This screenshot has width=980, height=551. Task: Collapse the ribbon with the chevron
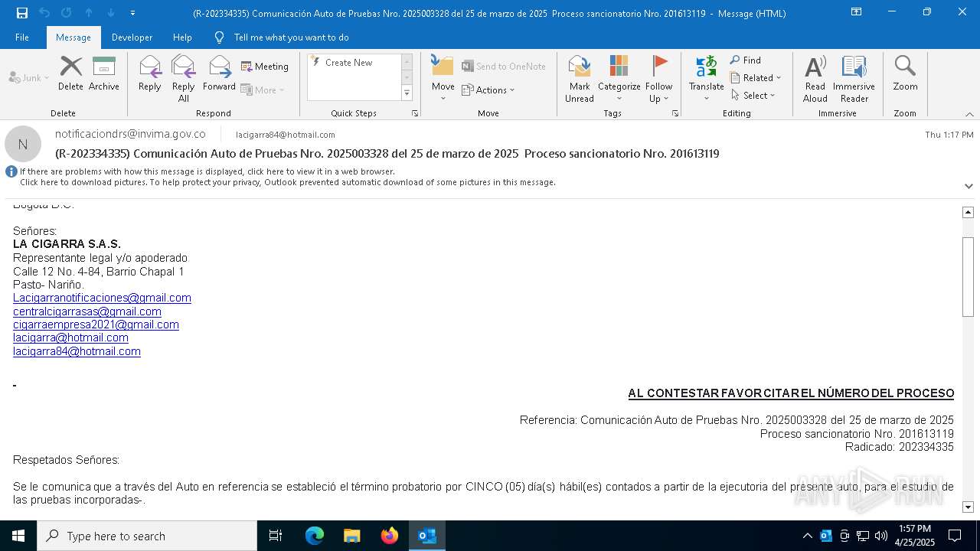[969, 114]
